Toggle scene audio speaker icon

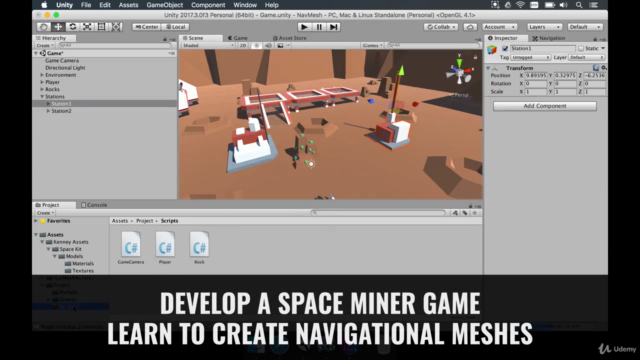268,45
